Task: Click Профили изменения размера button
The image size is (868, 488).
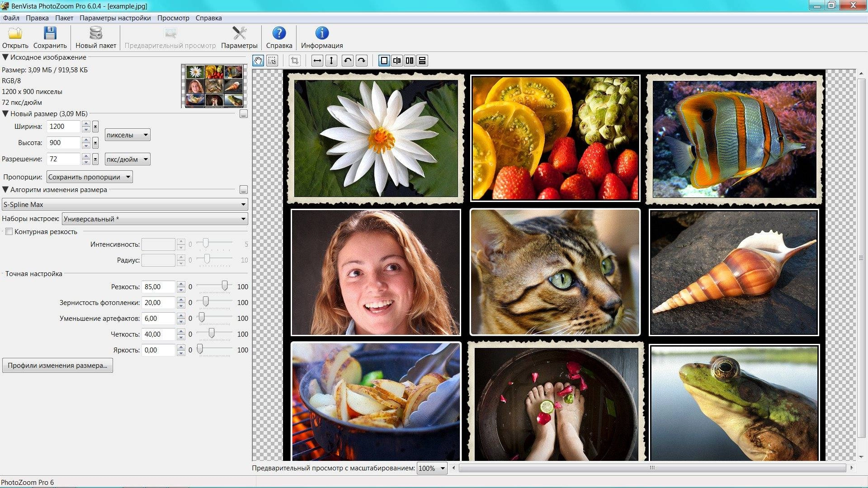Action: (x=57, y=366)
